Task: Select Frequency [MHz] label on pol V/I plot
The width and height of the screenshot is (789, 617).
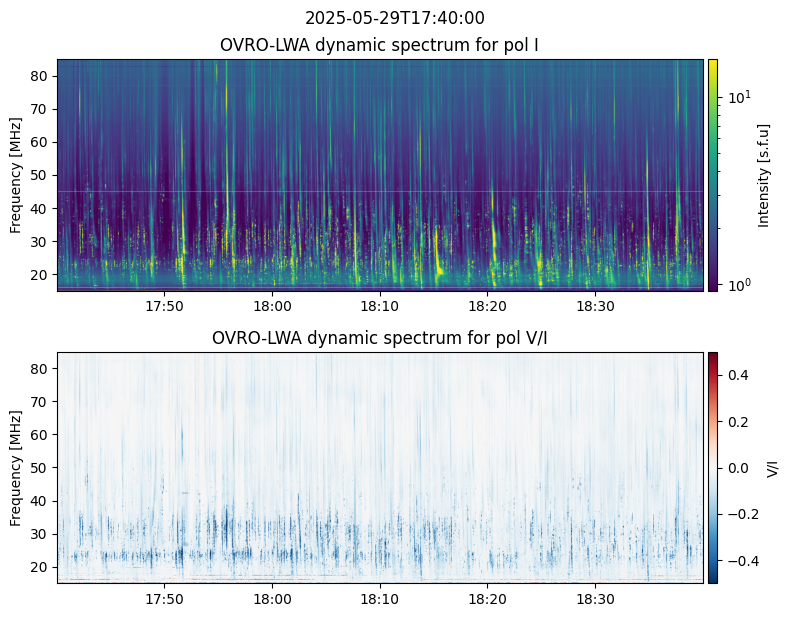Action: (x=16, y=468)
